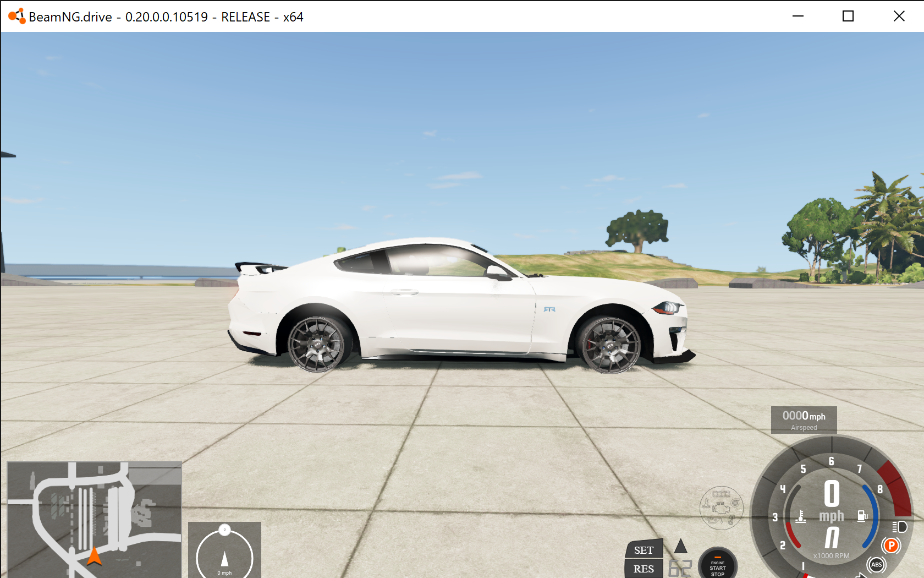Click the fuel pump gauge icon

click(862, 516)
